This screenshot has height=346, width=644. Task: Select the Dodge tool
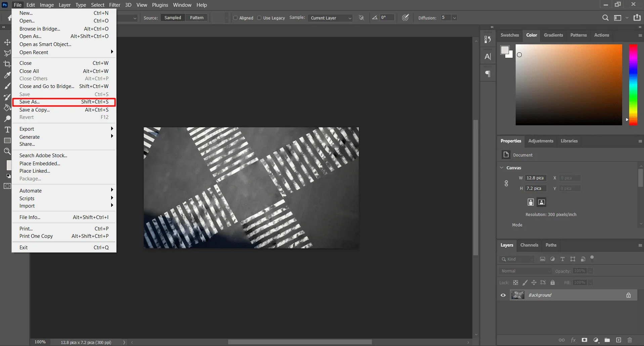point(7,119)
